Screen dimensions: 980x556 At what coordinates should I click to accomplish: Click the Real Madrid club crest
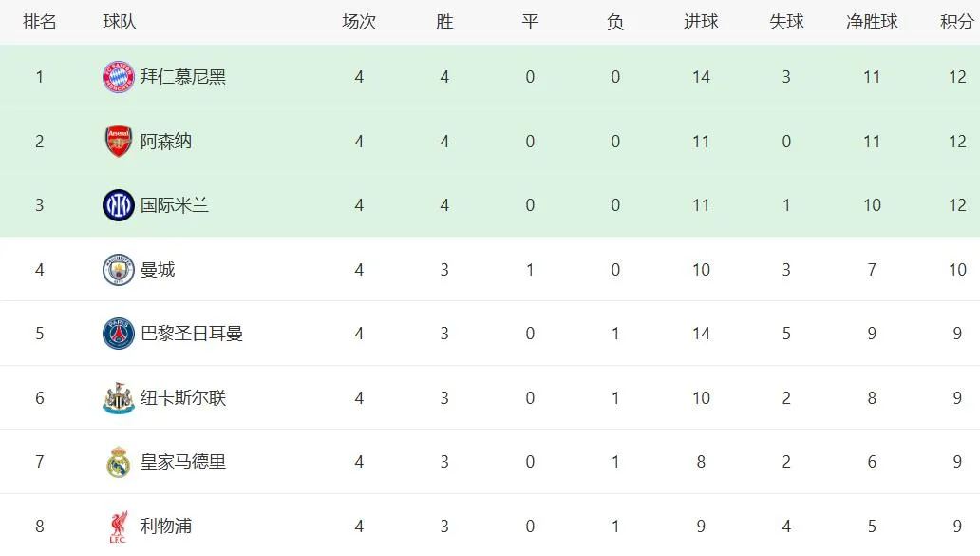pyautogui.click(x=119, y=462)
